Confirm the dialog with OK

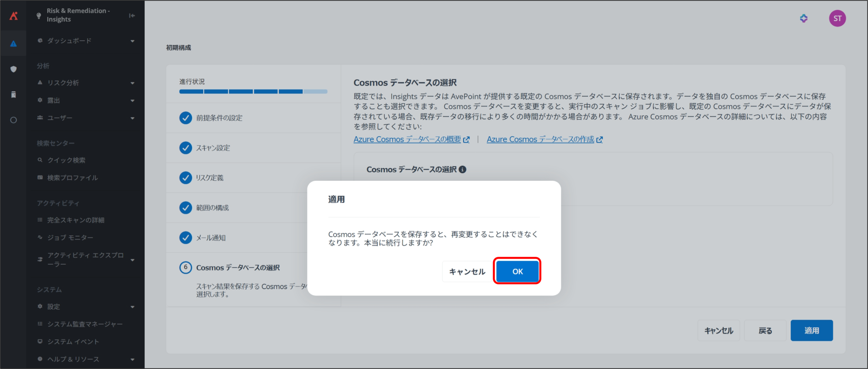pyautogui.click(x=517, y=271)
